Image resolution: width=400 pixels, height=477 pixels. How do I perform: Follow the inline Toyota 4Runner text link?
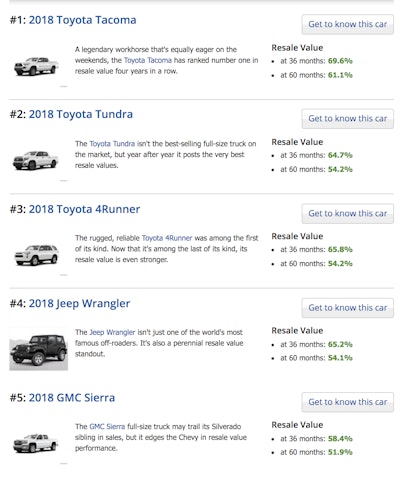coord(167,238)
